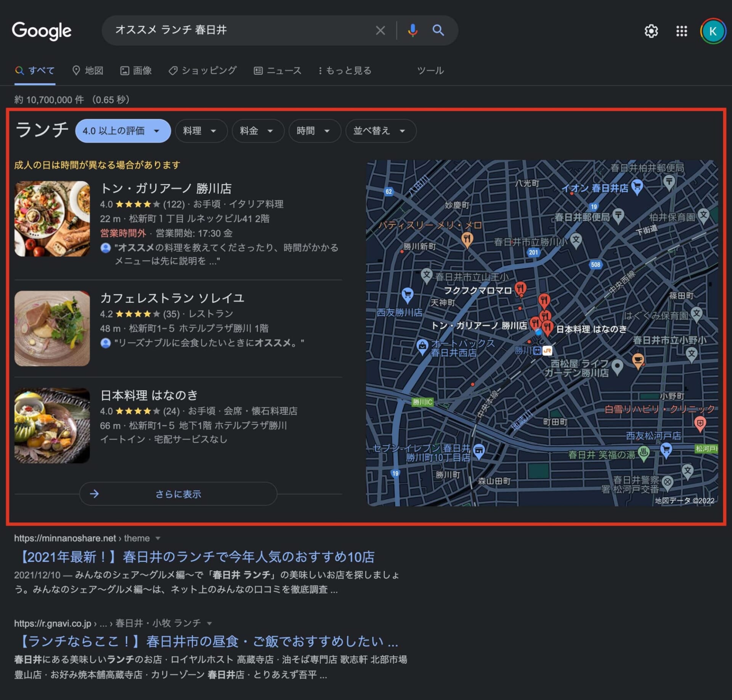
Task: Click the イオン 春日井店 shopping pin on map
Action: click(637, 187)
